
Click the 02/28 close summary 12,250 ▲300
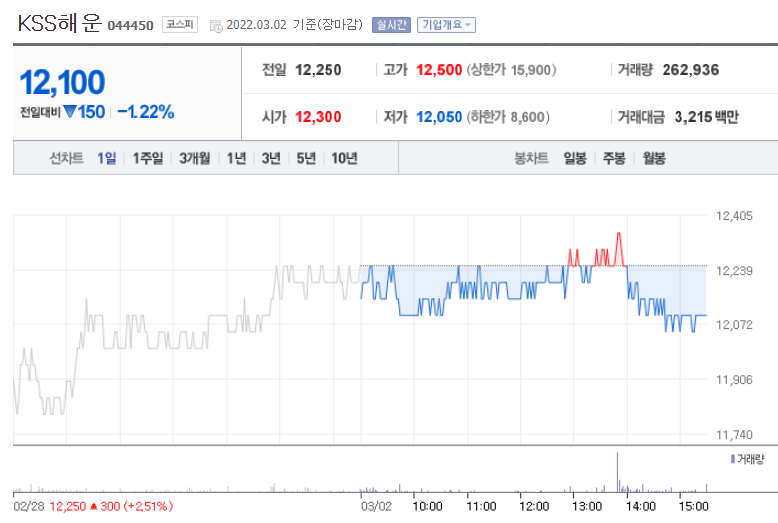[x=111, y=506]
